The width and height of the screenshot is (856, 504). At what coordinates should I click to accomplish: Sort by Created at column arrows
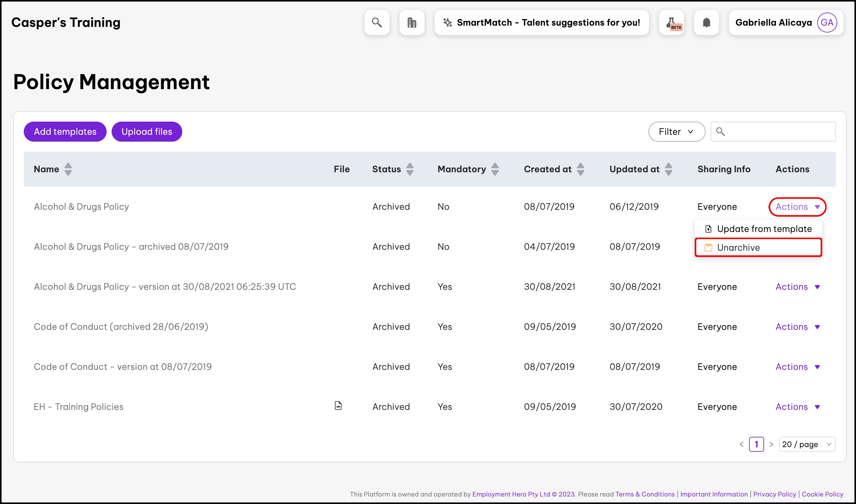pos(581,169)
